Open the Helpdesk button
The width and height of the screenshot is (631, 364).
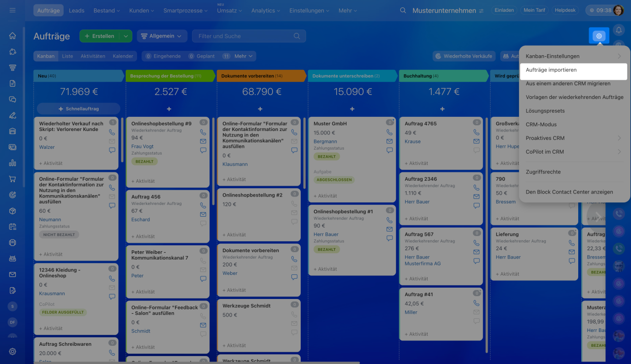coord(565,10)
